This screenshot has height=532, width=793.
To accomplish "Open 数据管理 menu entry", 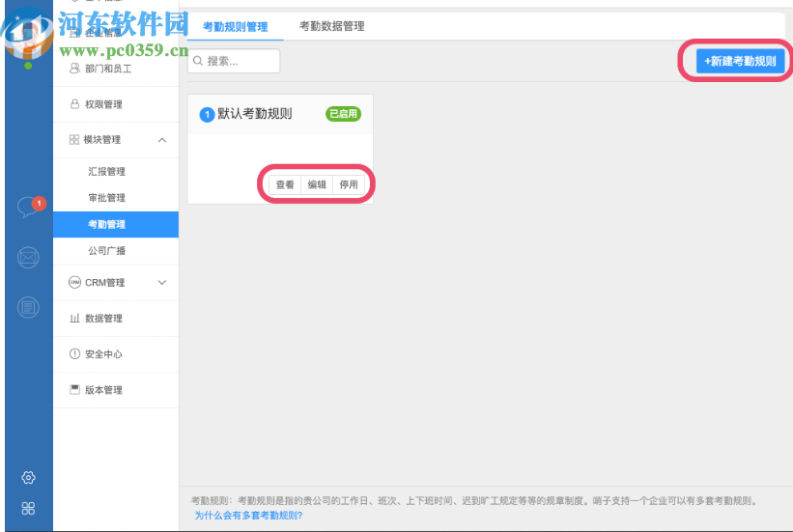I will (x=116, y=318).
